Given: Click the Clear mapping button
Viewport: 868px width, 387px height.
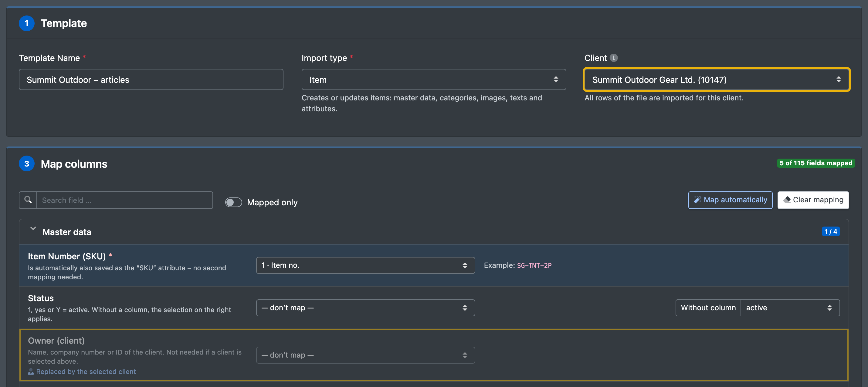Looking at the screenshot, I should pyautogui.click(x=813, y=200).
